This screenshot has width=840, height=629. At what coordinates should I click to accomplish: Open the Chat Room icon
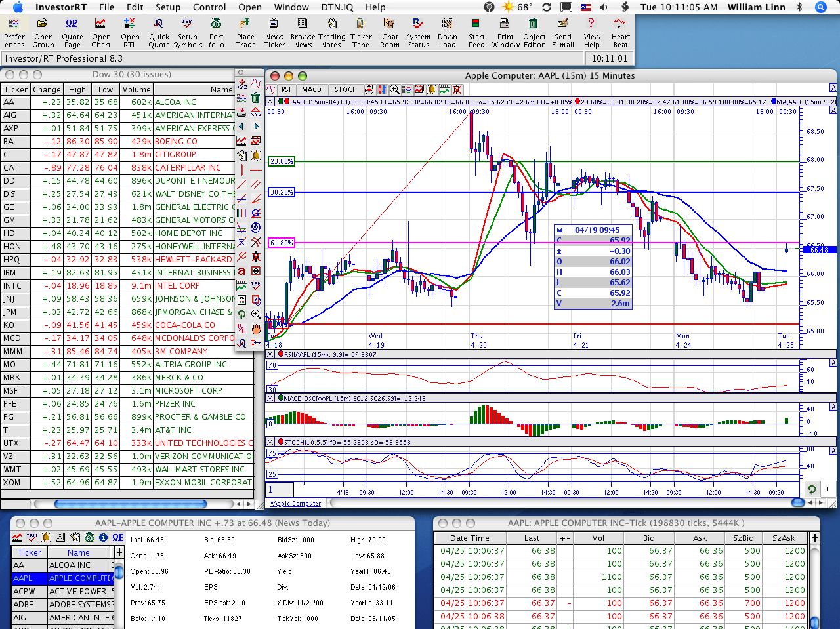click(x=390, y=32)
